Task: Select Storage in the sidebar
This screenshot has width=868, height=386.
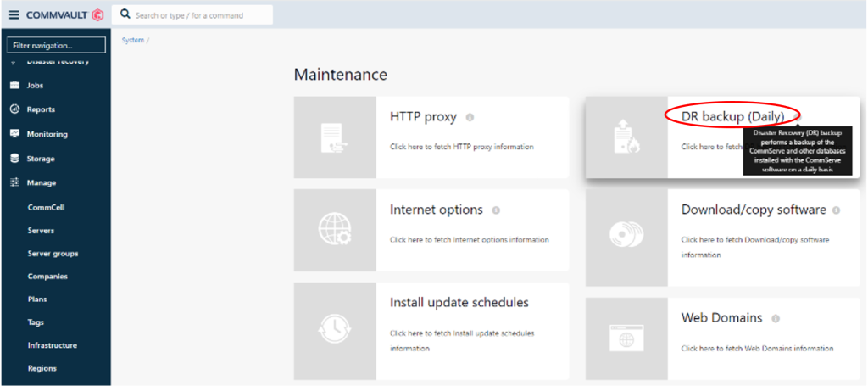Action: click(41, 159)
